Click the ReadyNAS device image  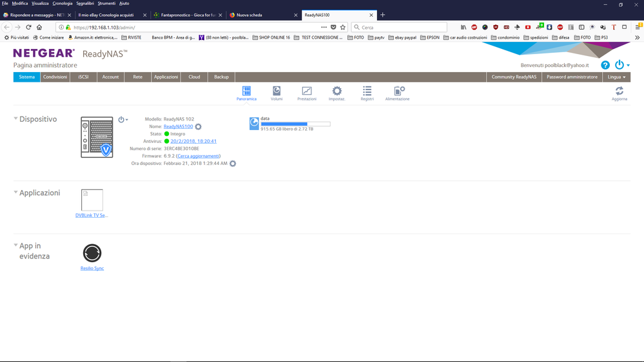click(97, 137)
